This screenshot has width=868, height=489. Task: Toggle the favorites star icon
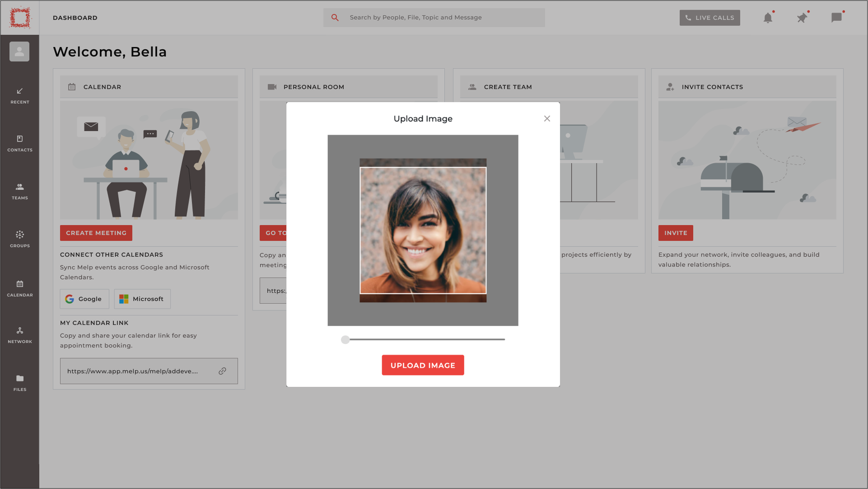(x=803, y=17)
